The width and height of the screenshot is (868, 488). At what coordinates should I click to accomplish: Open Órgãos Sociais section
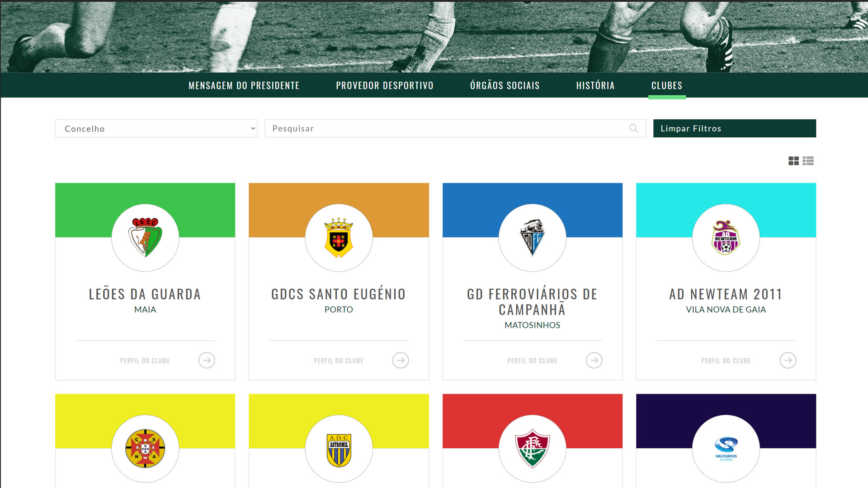(505, 85)
